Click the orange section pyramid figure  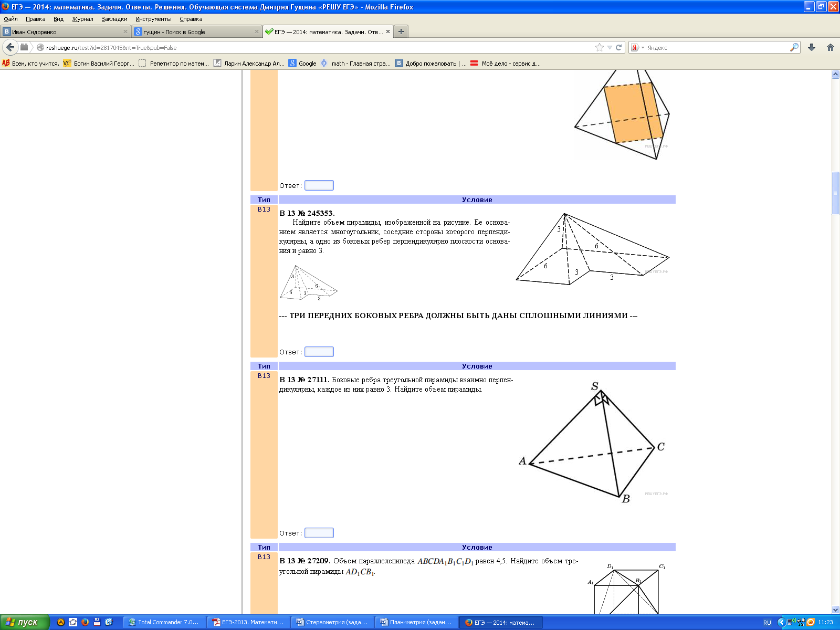622,114
